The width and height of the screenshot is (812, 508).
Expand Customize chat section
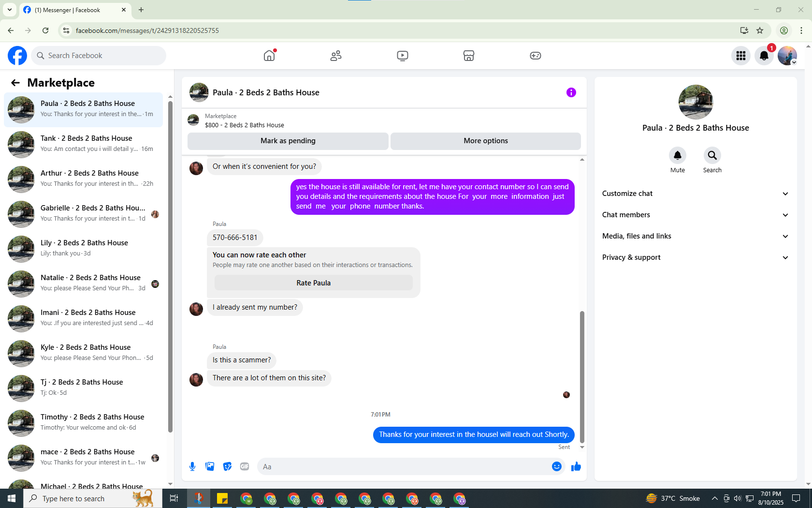(696, 194)
